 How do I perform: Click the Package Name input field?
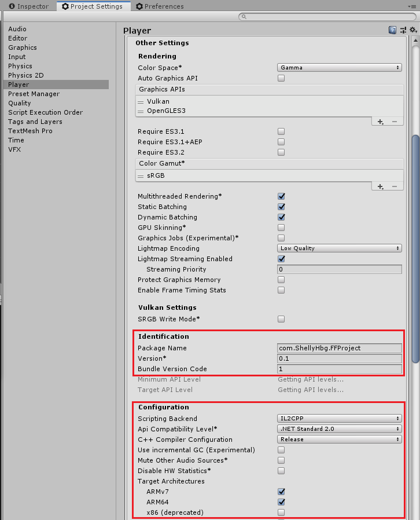340,348
